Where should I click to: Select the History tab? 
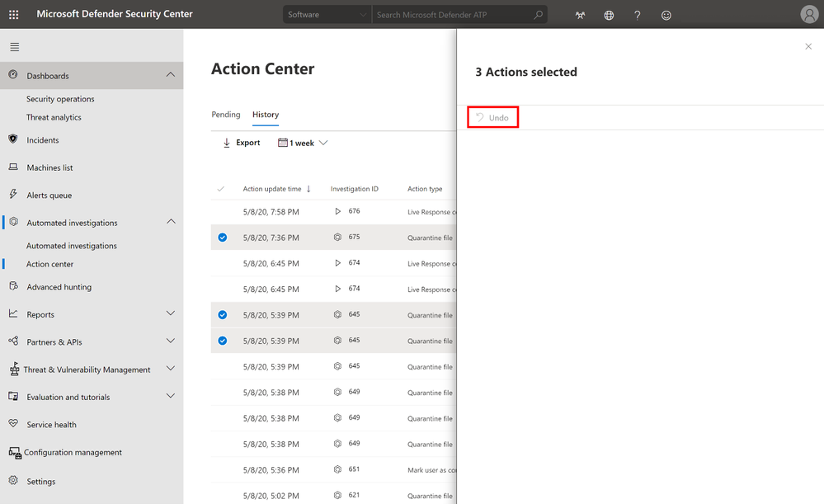point(266,115)
